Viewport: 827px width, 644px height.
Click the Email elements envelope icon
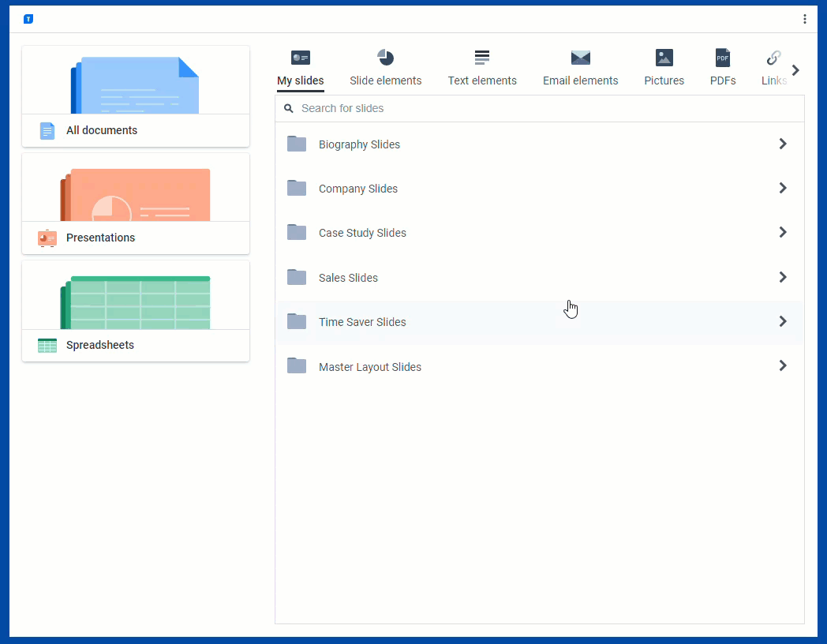click(x=581, y=58)
